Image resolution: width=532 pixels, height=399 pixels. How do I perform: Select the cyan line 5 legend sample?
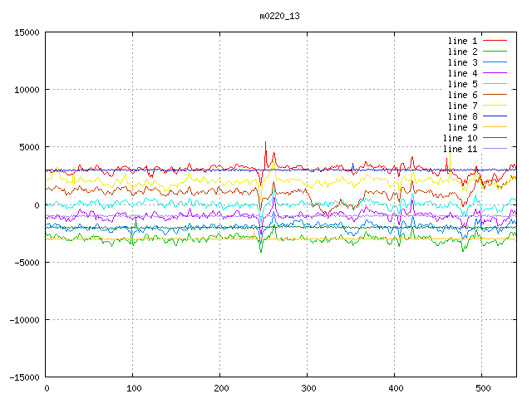click(495, 84)
